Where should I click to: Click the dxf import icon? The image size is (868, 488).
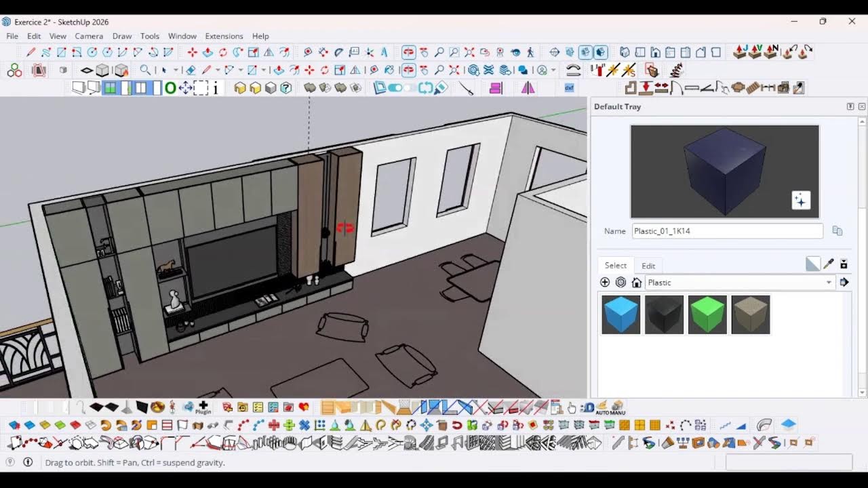[569, 87]
